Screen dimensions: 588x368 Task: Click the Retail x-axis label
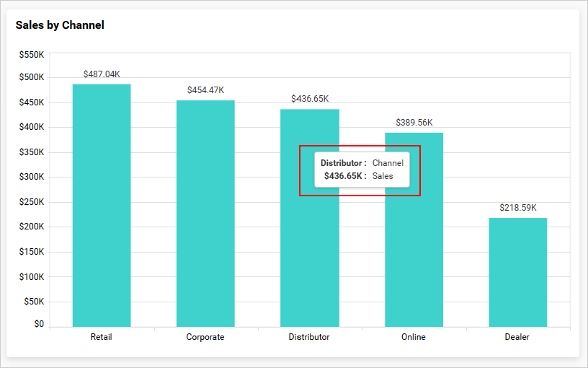coord(102,337)
